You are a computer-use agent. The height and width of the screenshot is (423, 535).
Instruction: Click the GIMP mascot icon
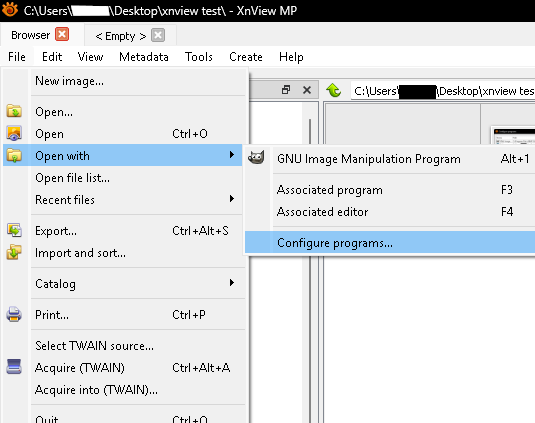(256, 158)
